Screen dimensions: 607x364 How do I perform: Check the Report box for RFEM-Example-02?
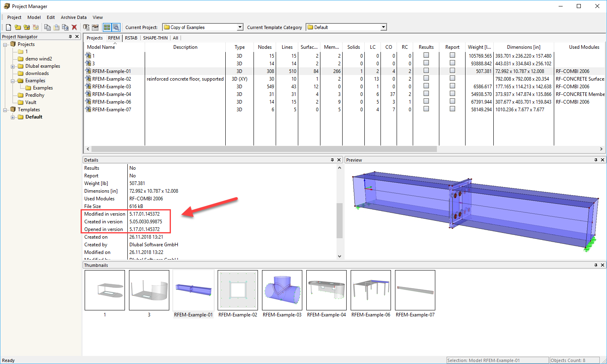tap(452, 79)
